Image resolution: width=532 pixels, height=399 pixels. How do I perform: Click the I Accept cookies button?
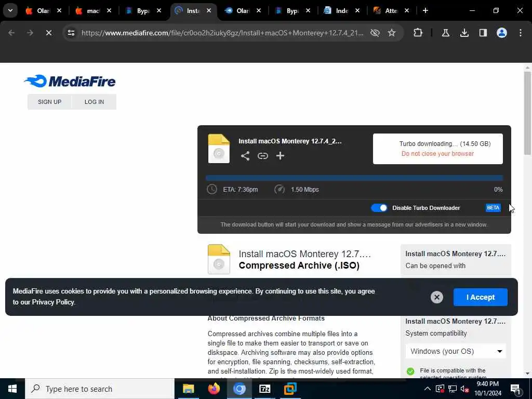pos(481,297)
